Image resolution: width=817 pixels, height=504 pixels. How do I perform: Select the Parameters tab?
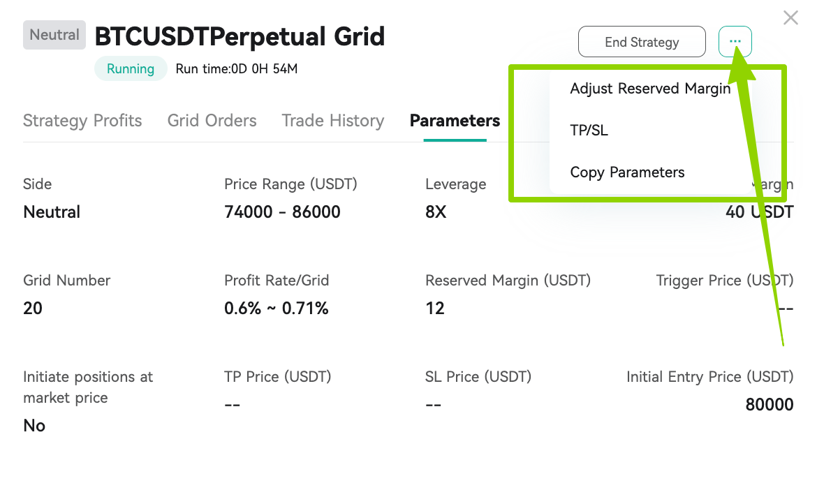click(x=455, y=121)
